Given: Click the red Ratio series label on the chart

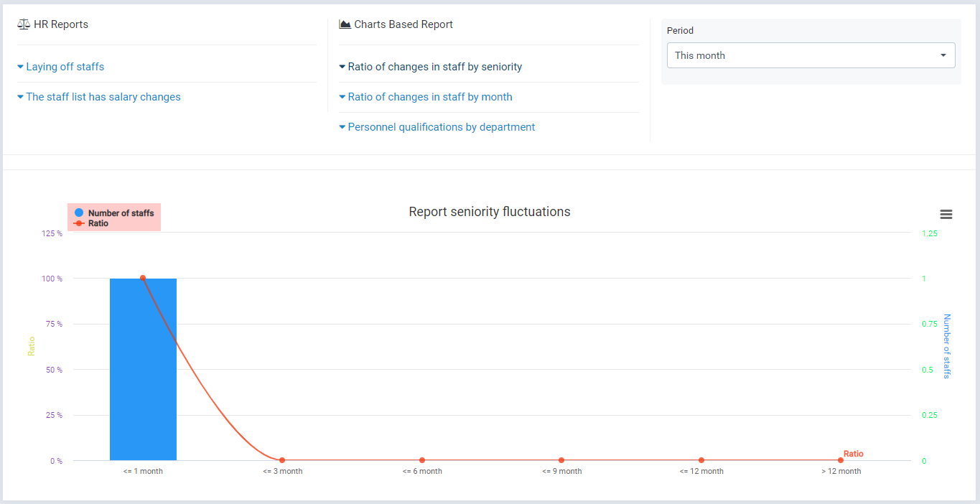Looking at the screenshot, I should (x=853, y=454).
